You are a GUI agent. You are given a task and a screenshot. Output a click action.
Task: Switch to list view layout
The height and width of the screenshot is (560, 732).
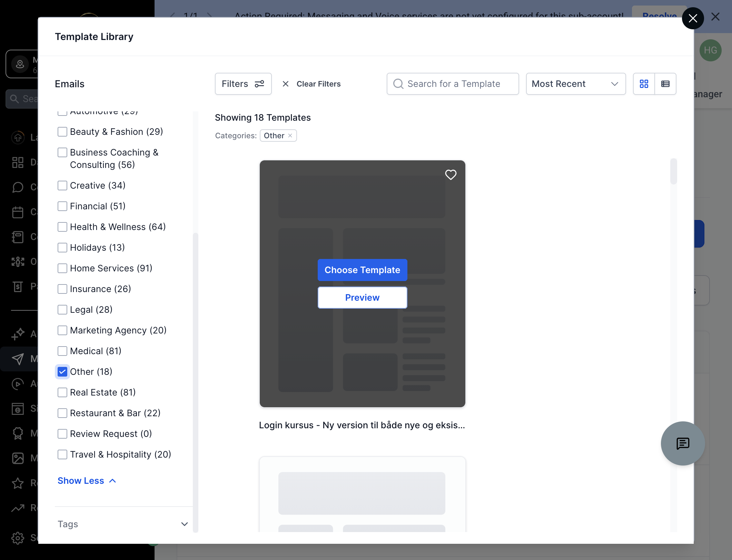665,84
